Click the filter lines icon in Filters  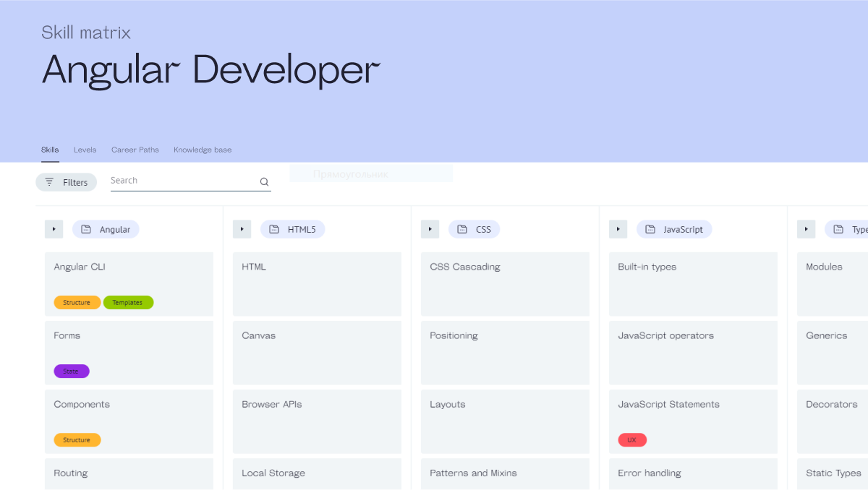pos(49,182)
